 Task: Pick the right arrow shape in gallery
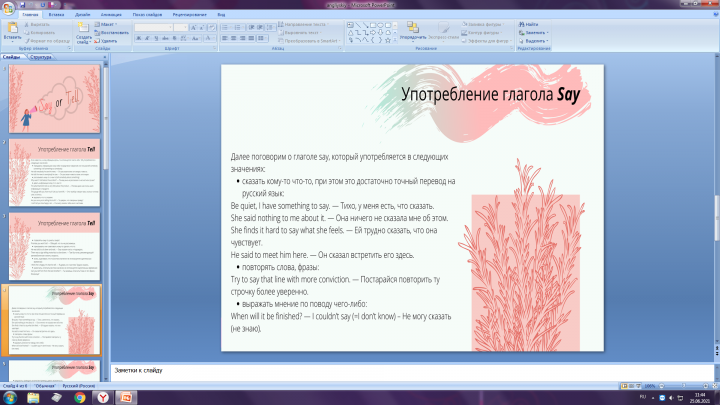pos(373,33)
